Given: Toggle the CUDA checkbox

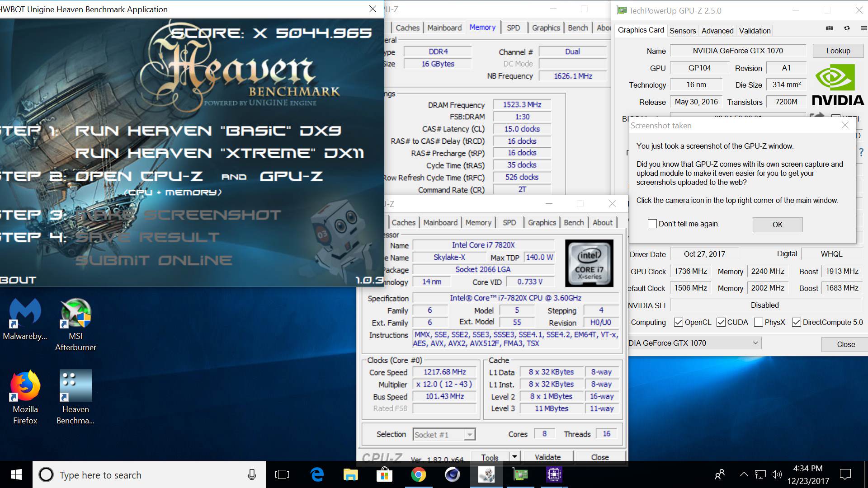Looking at the screenshot, I should 721,322.
